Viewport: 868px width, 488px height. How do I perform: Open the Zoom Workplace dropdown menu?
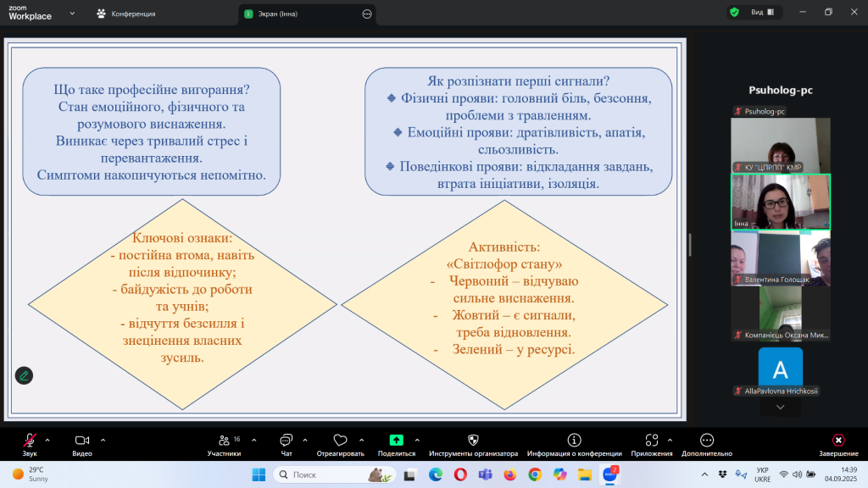pos(72,14)
